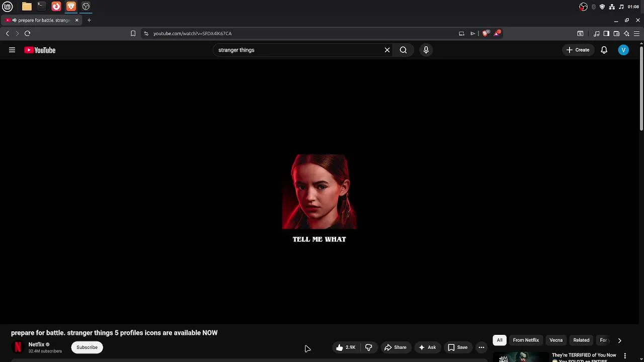Click the page vertical scrollbar

pos(641,88)
